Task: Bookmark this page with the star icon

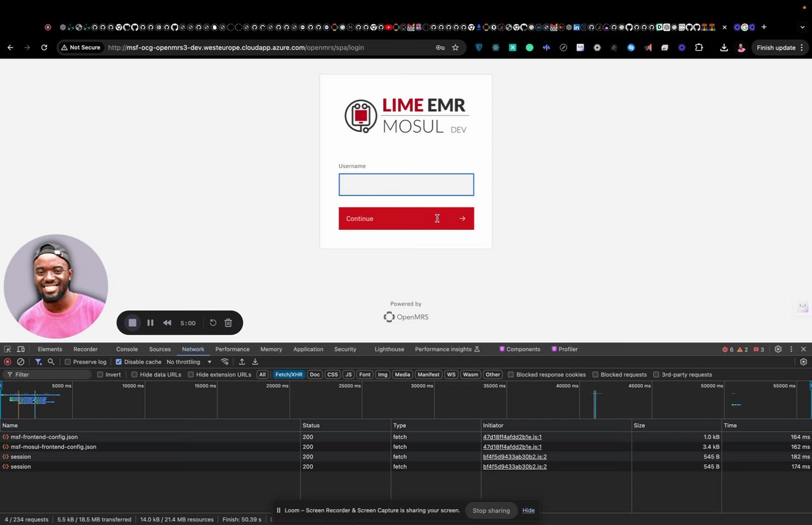Action: [455, 48]
